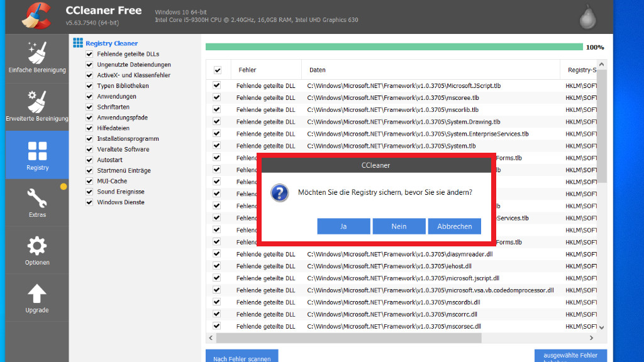Click the green scan progress bar
This screenshot has height=362, width=644.
click(394, 47)
